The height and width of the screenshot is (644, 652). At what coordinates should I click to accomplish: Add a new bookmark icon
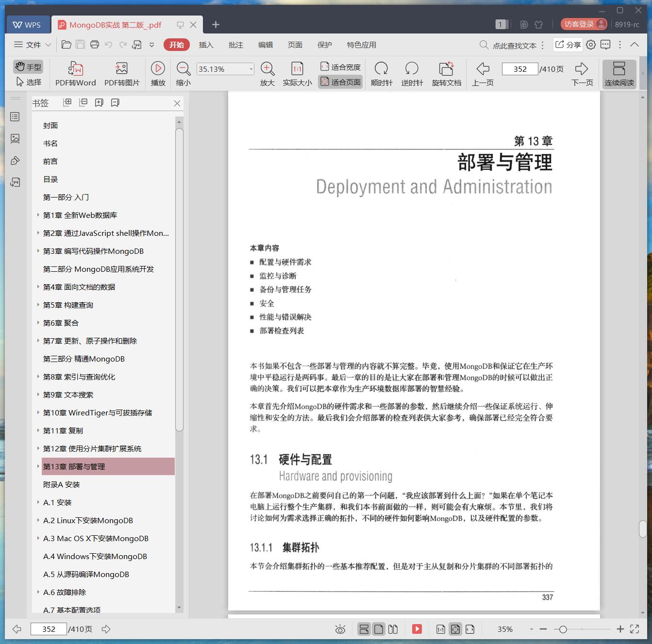click(x=99, y=102)
